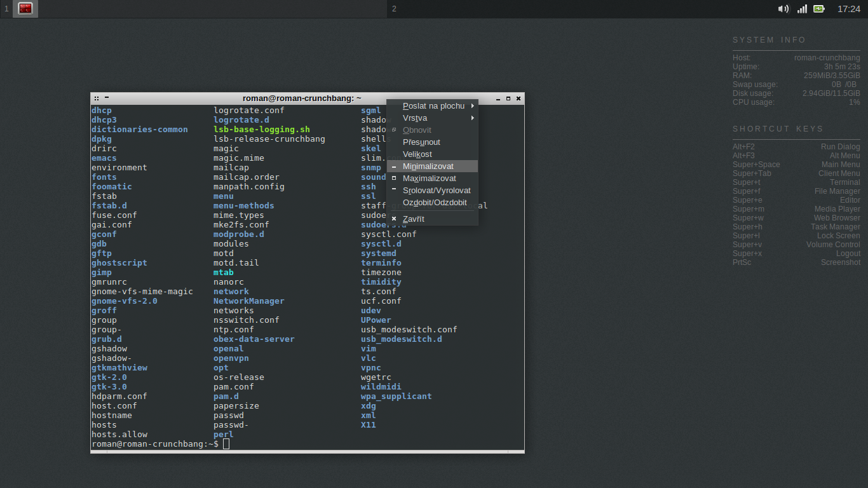Image resolution: width=868 pixels, height=488 pixels.
Task: Click the clock showing 17:24
Action: (848, 9)
